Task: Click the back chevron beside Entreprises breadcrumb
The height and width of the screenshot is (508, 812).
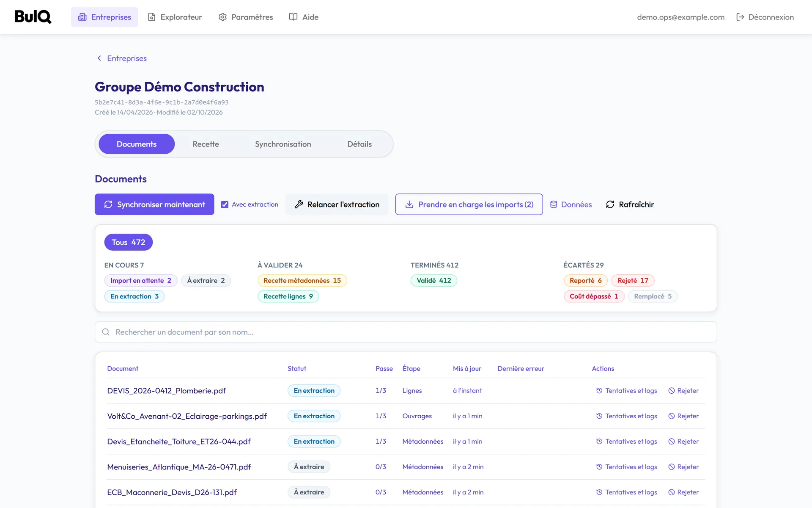Action: (x=99, y=58)
